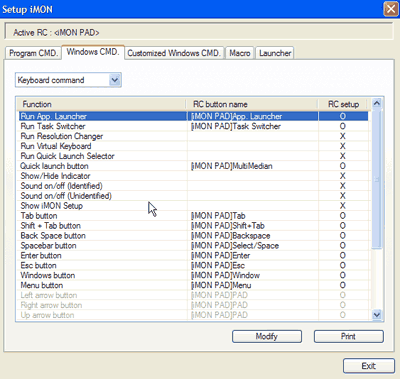The height and width of the screenshot is (379, 400).
Task: Select the Spacebar button row
Action: [193, 246]
